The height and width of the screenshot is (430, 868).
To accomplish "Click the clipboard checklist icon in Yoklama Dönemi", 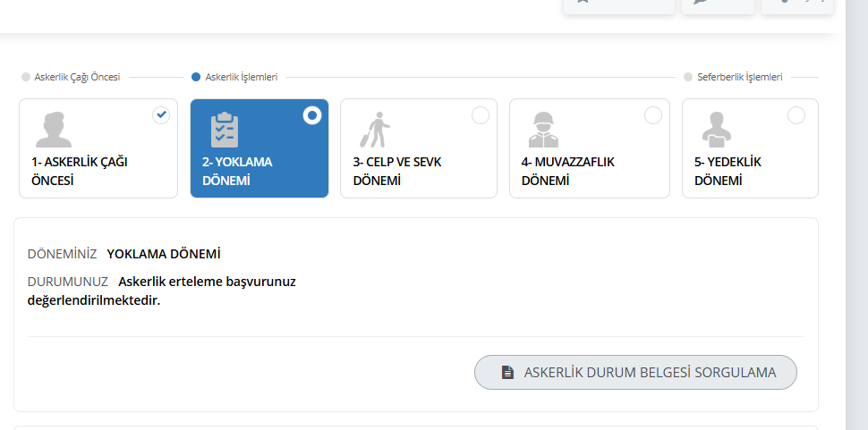I will click(x=225, y=130).
